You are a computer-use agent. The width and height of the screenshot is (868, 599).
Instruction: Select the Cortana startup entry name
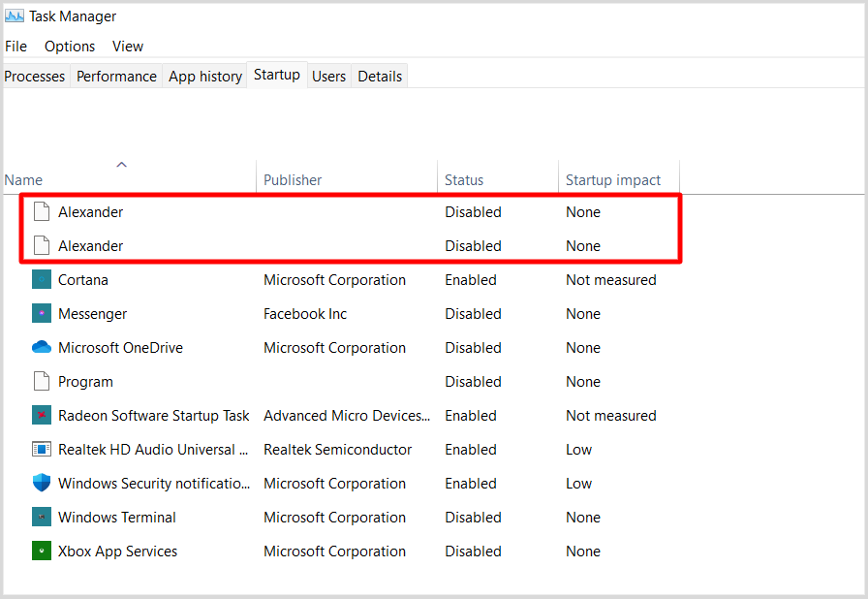coord(83,279)
